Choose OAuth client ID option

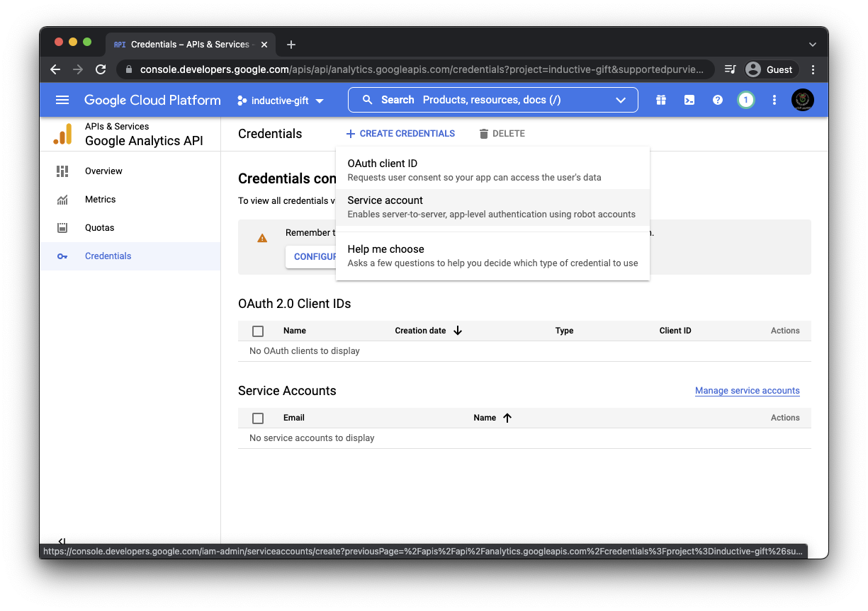click(492, 170)
